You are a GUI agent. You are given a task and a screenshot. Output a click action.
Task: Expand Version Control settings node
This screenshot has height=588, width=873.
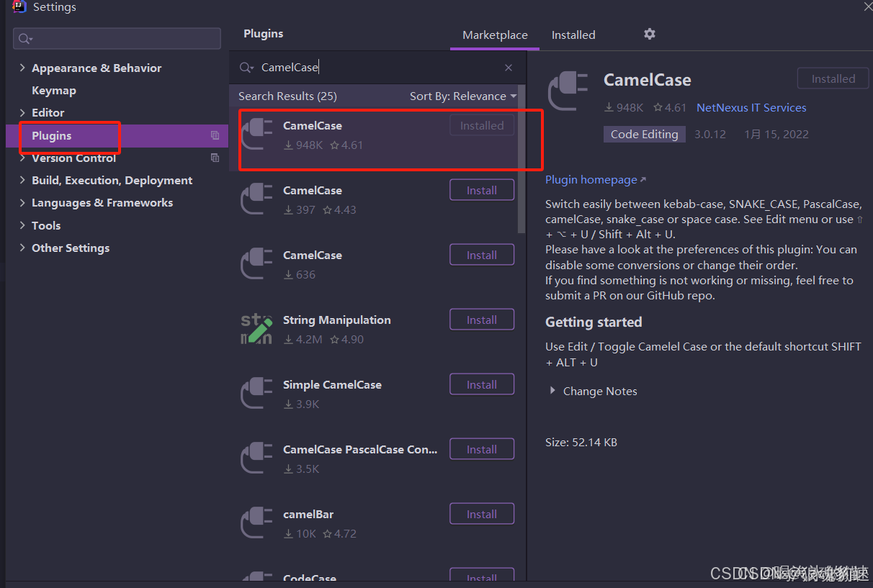[x=22, y=158]
